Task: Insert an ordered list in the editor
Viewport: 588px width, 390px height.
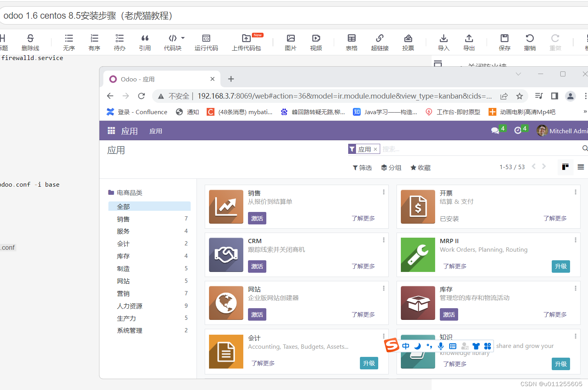Action: tap(94, 42)
